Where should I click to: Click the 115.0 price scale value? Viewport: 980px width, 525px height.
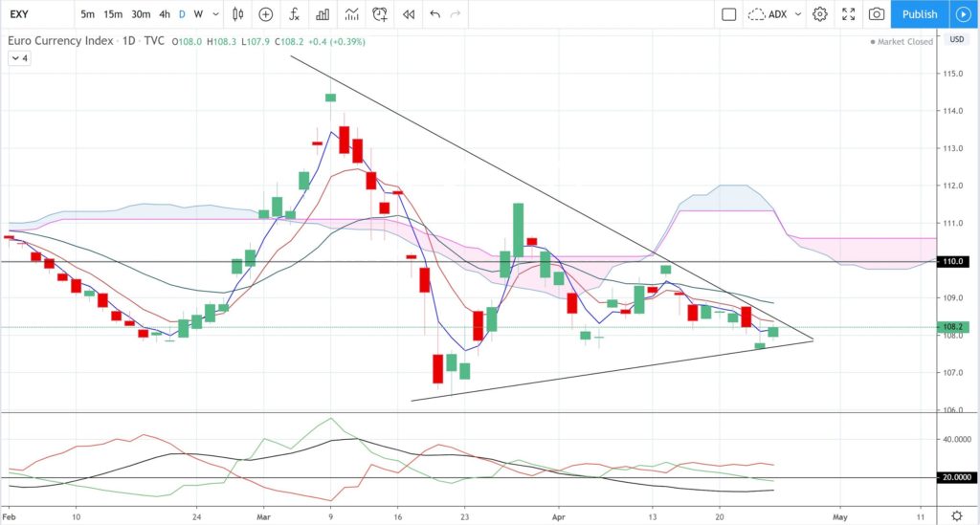coord(952,74)
